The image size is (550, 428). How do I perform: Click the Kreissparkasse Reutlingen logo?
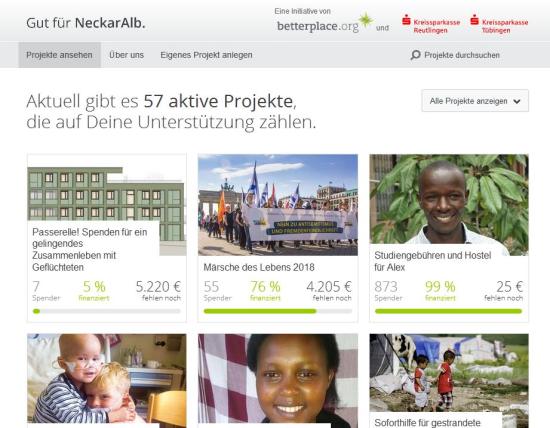coord(431,24)
